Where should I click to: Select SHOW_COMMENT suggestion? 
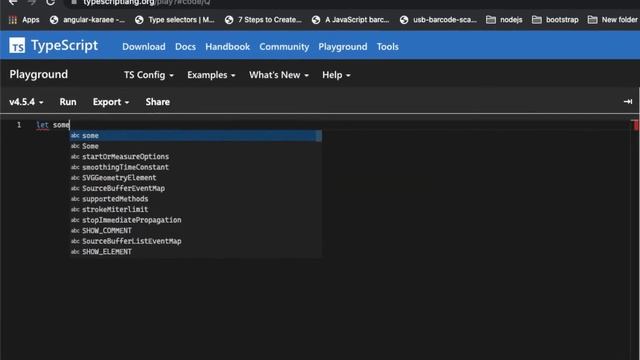coord(196,231)
